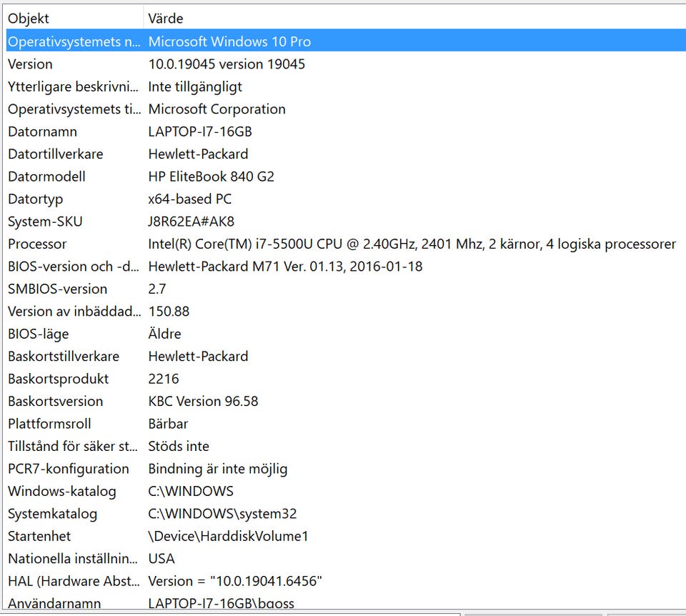This screenshot has width=686, height=616.
Task: Select the Baskortsversion KBC Version row
Action: tap(203, 402)
